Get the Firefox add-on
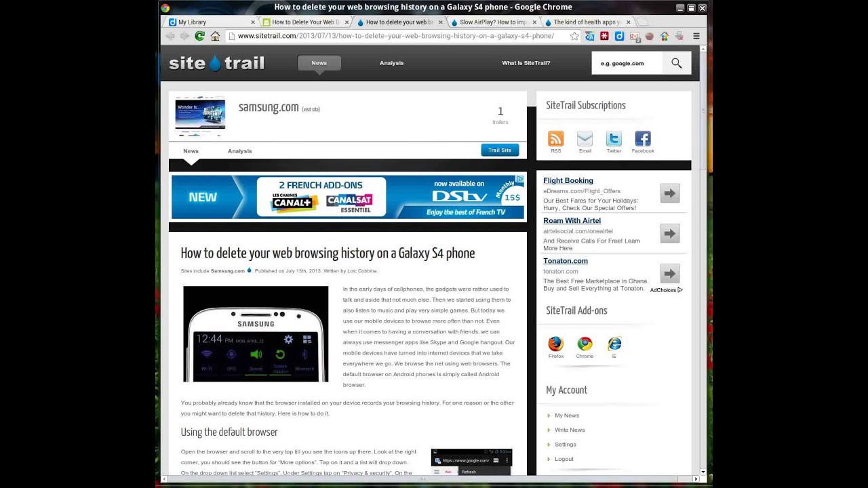This screenshot has width=868, height=488. tap(556, 344)
